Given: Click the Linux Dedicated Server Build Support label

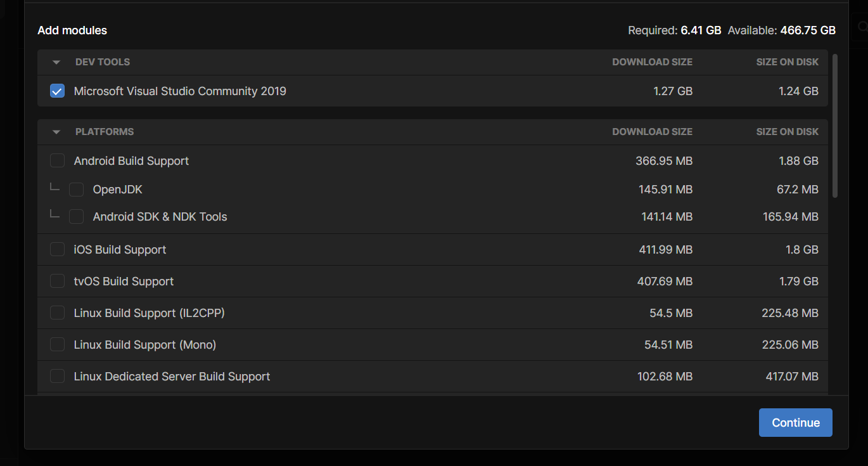Looking at the screenshot, I should [172, 377].
